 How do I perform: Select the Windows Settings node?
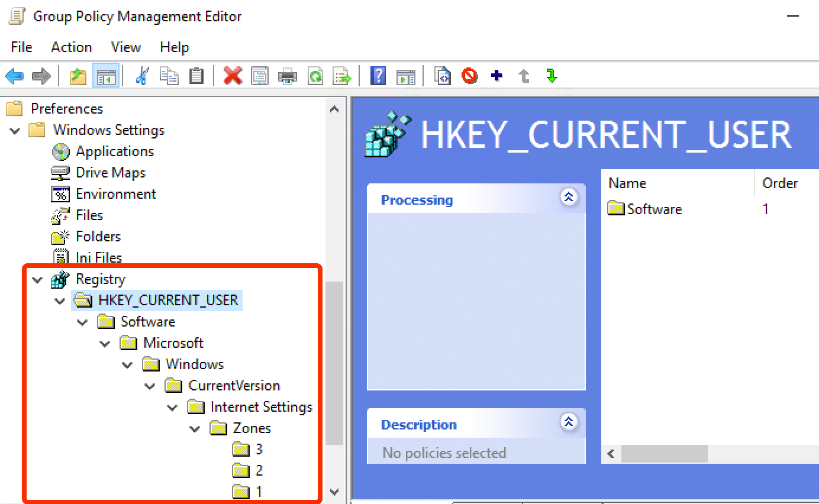[109, 130]
